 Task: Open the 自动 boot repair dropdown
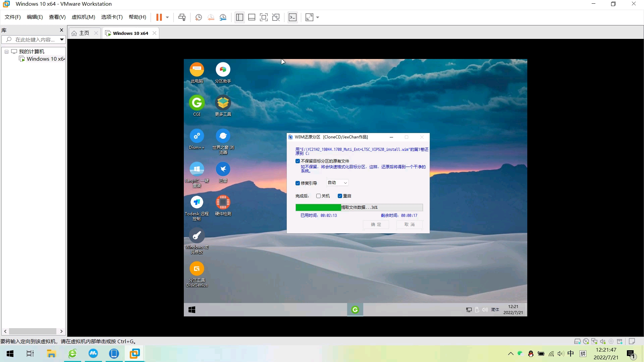click(337, 183)
